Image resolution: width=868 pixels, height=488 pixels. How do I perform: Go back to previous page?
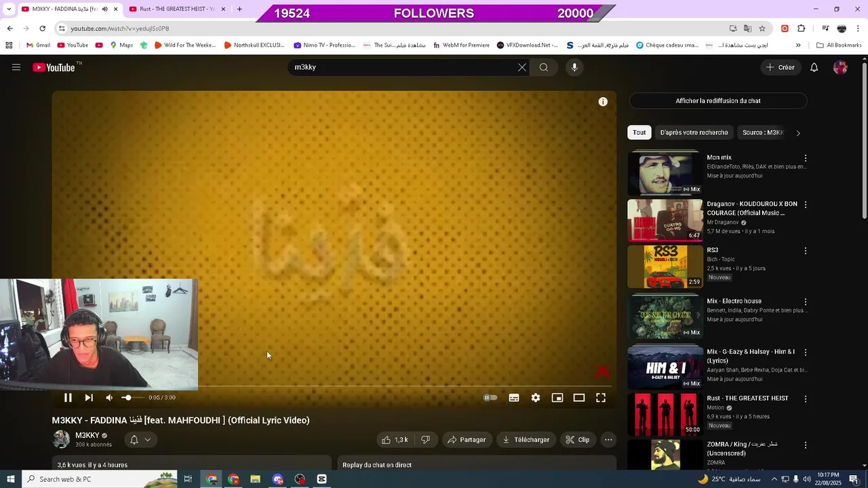tap(9, 28)
